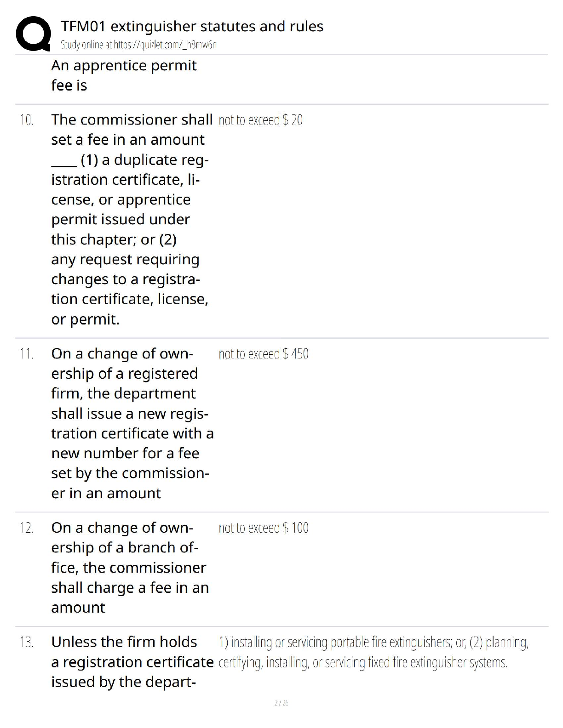Click the card number 12
563x728 pixels.
(27, 528)
